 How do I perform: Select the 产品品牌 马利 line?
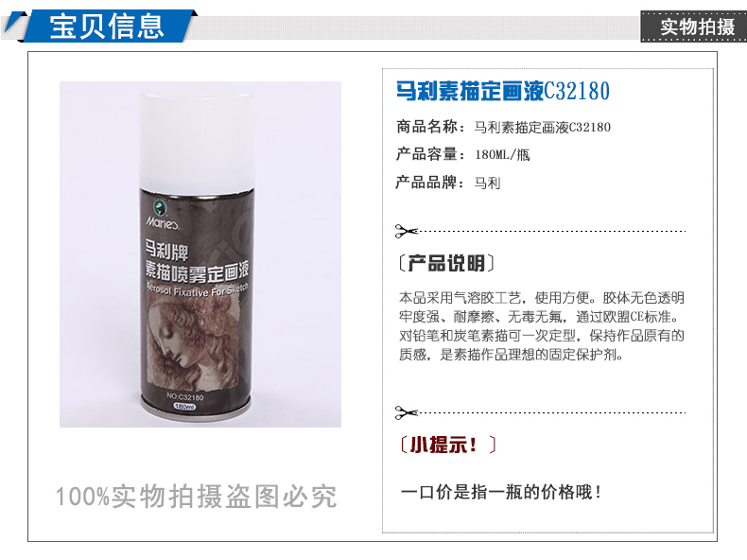448,182
